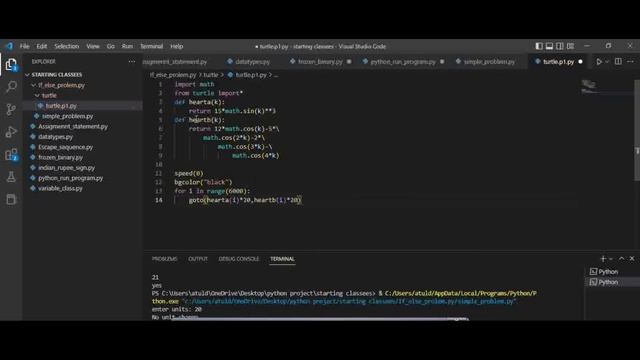Open the Help menu
The width and height of the screenshot is (640, 360).
point(177,46)
